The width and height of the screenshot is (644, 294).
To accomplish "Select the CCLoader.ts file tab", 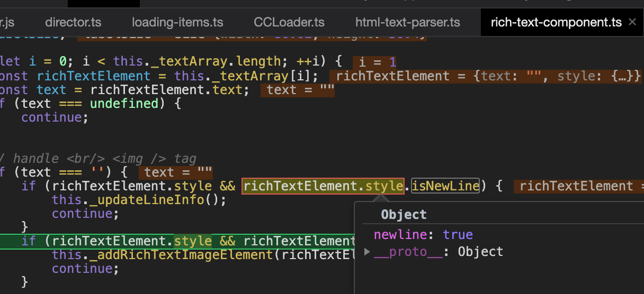I will (289, 23).
